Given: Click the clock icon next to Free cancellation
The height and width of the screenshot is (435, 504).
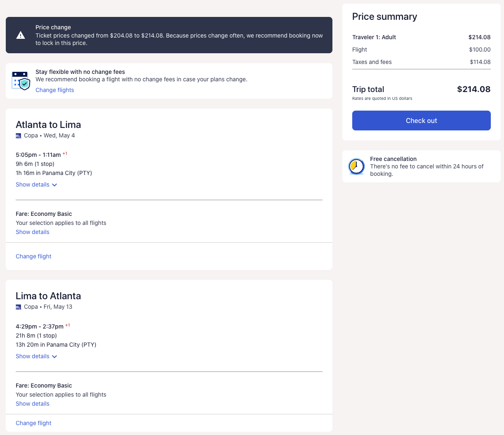Looking at the screenshot, I should (x=356, y=166).
